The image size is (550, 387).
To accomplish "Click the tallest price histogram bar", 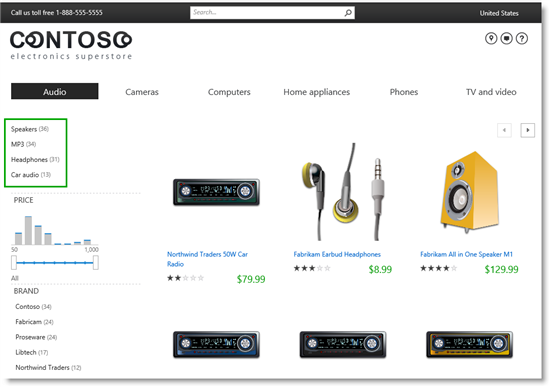I will click(28, 231).
